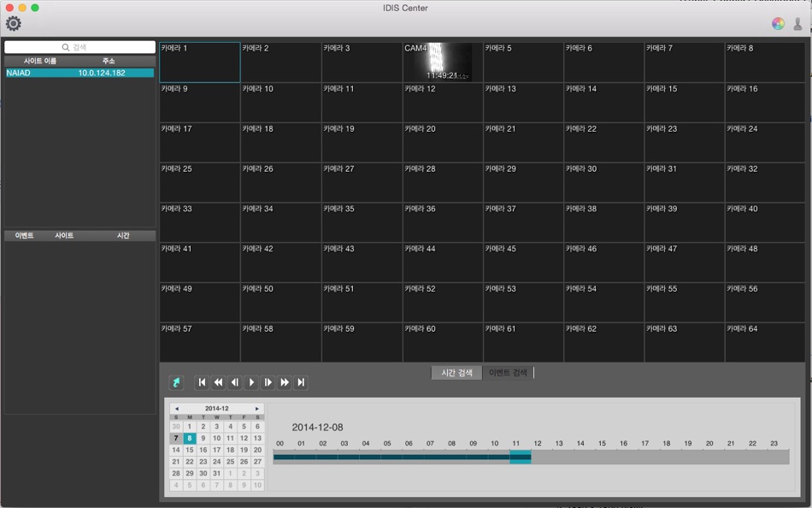812x508 pixels.
Task: Click the 2014-12 calendar month label
Action: (216, 409)
